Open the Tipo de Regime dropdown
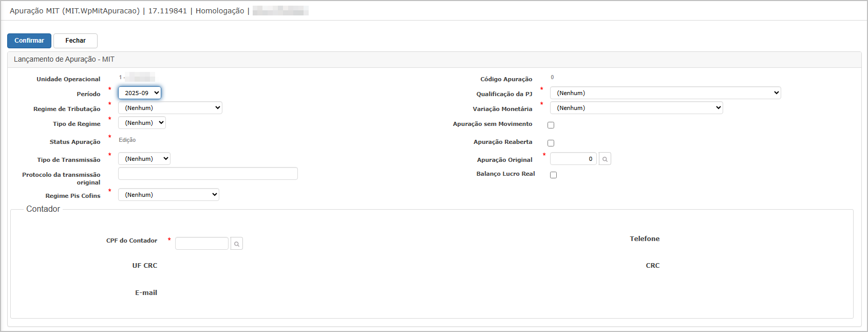The width and height of the screenshot is (868, 332). (142, 123)
